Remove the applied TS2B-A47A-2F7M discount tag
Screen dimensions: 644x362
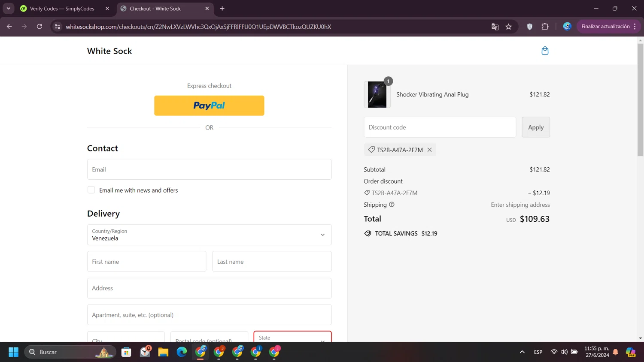pyautogui.click(x=429, y=150)
